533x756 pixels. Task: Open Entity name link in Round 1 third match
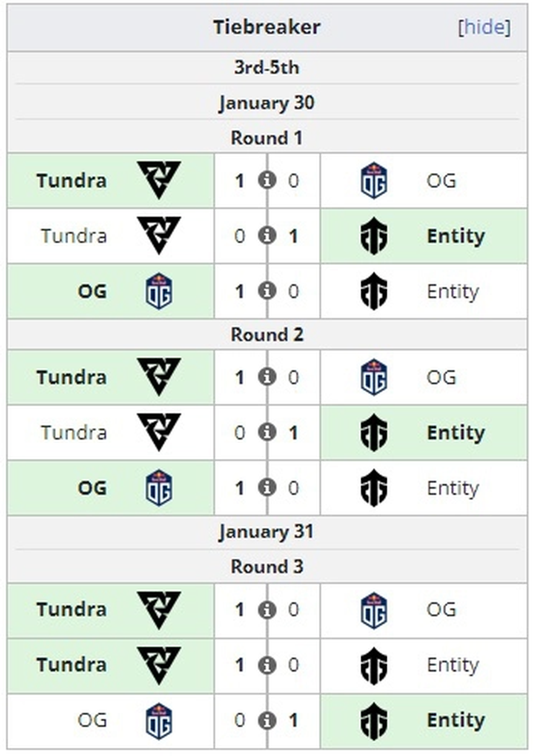click(x=452, y=291)
